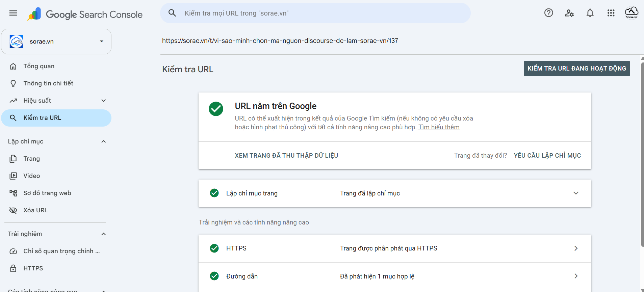Expand the Hiệu suất submenu chevron
Viewport: 644px width, 292px height.
pos(104,101)
